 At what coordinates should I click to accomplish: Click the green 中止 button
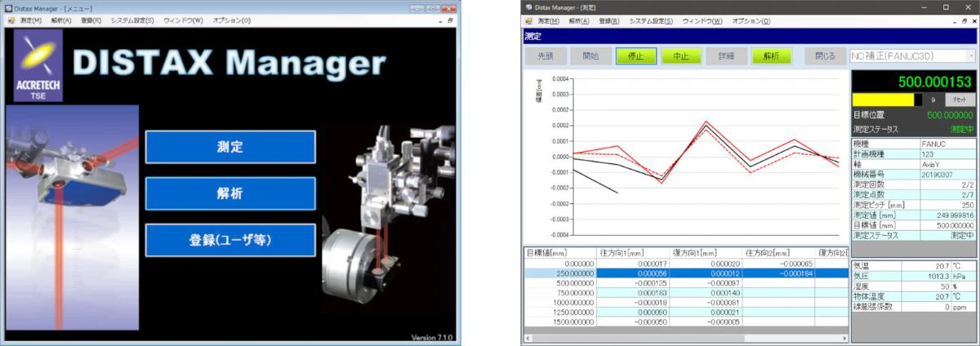pyautogui.click(x=680, y=56)
